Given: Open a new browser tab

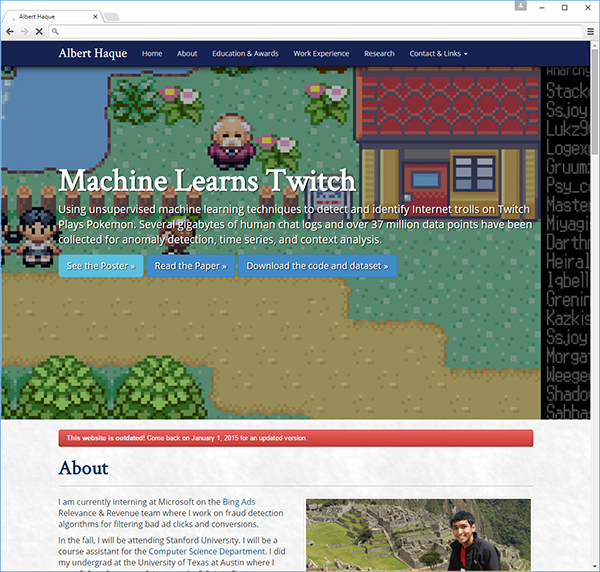Looking at the screenshot, I should pos(112,17).
